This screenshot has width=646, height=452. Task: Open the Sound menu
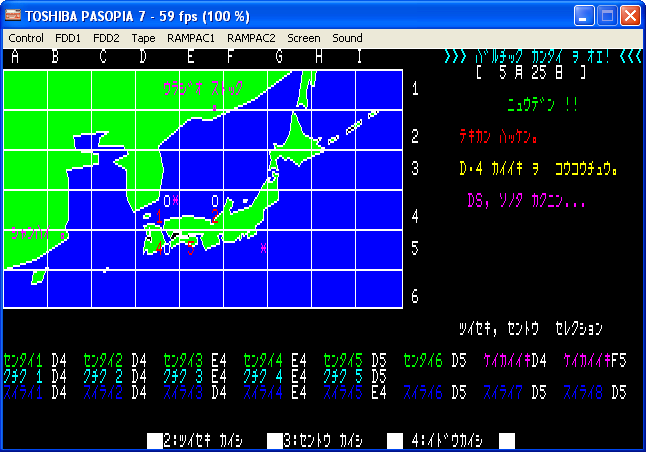347,38
